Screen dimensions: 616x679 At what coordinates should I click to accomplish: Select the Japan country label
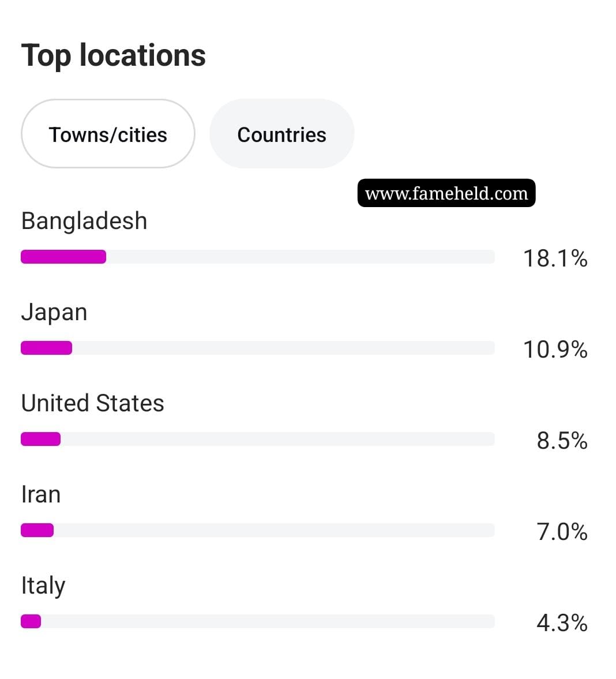(x=54, y=312)
